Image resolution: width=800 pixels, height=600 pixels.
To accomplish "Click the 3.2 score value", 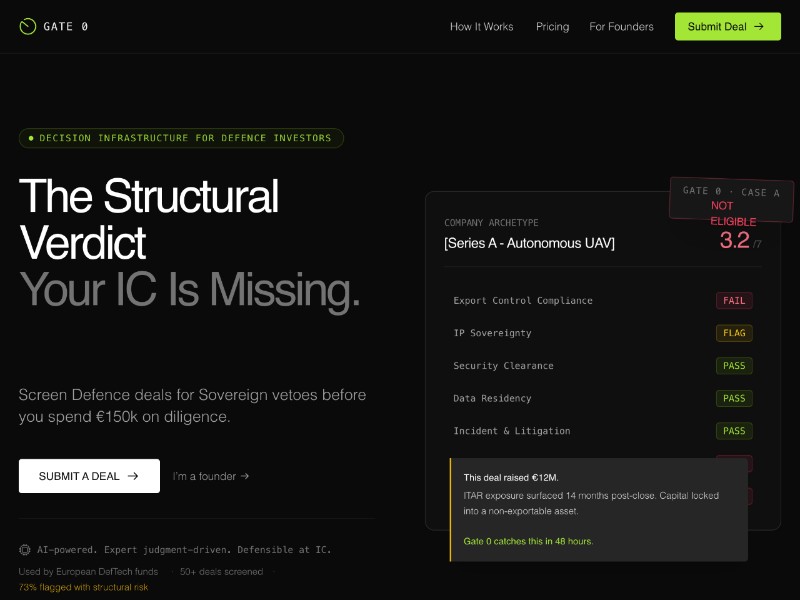I will pyautogui.click(x=734, y=240).
